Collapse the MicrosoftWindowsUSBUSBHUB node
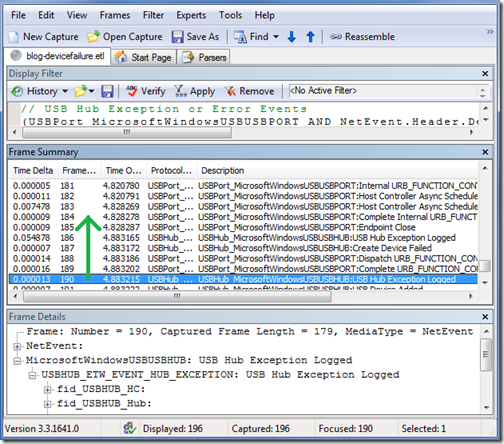The width and height of the screenshot is (504, 444). coord(17,361)
